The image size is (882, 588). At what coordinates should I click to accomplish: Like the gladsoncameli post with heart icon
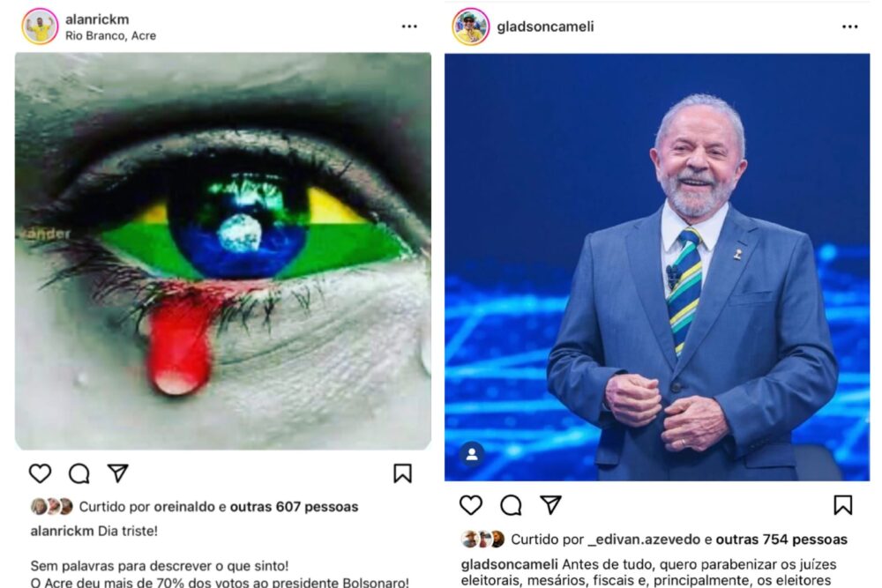(x=471, y=505)
